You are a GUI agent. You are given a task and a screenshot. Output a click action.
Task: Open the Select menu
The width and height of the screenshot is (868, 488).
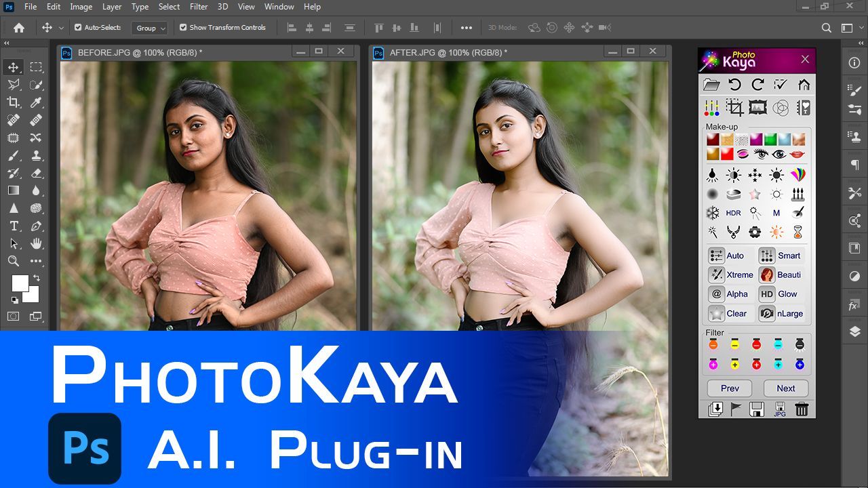coord(169,7)
